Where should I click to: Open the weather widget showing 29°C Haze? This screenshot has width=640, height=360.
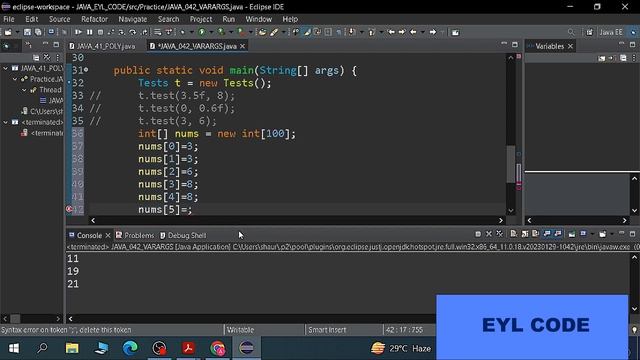[x=401, y=348]
